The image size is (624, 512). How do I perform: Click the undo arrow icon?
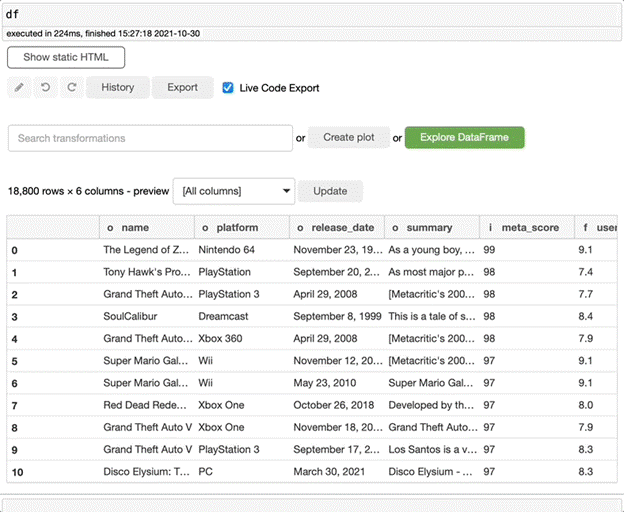tap(46, 88)
